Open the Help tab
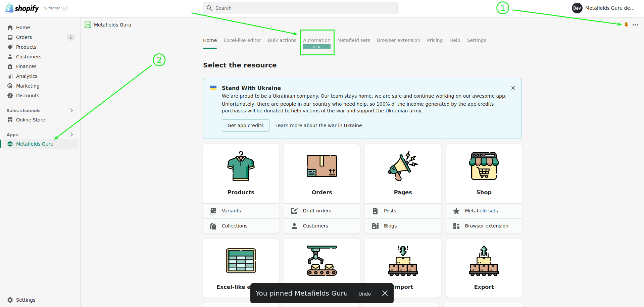 (455, 40)
